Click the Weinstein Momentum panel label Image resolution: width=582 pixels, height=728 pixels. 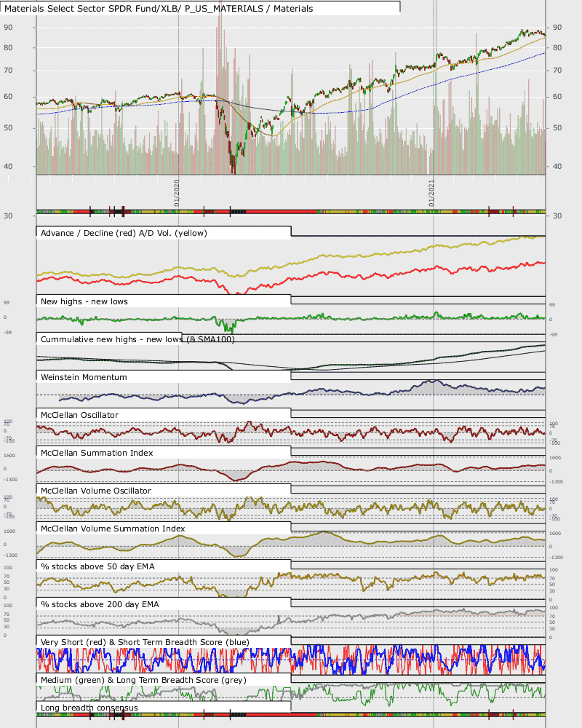click(84, 377)
